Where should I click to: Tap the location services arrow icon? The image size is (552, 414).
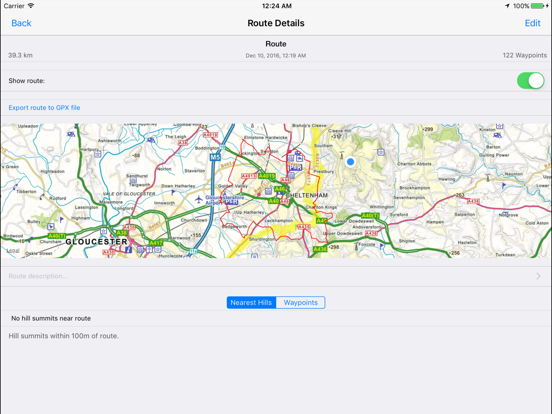pyautogui.click(x=507, y=6)
